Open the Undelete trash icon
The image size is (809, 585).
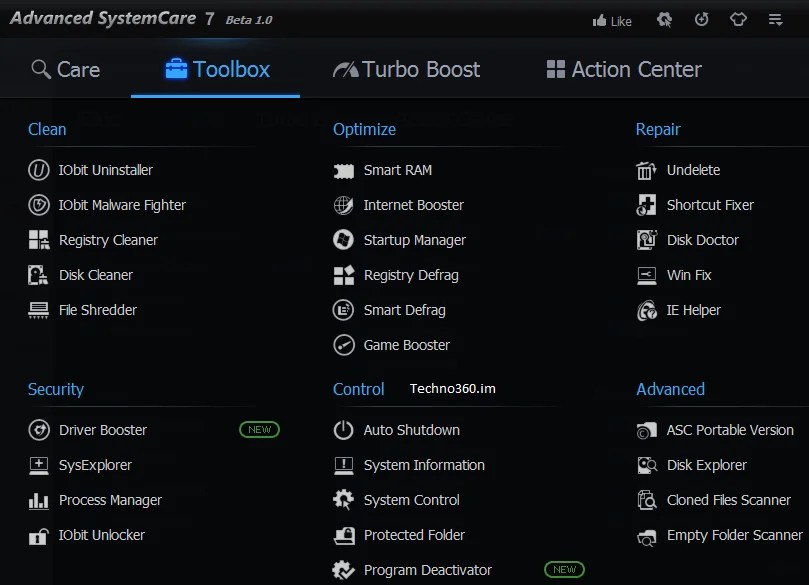646,170
